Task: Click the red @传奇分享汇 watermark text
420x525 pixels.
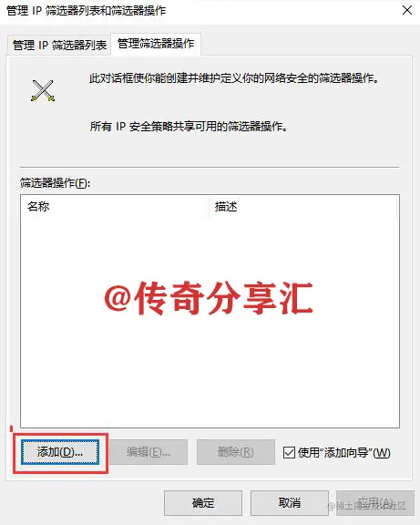Action: pos(209,298)
